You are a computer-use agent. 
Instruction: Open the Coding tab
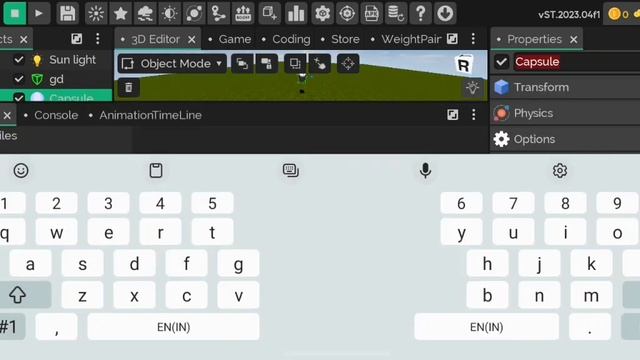click(x=291, y=39)
